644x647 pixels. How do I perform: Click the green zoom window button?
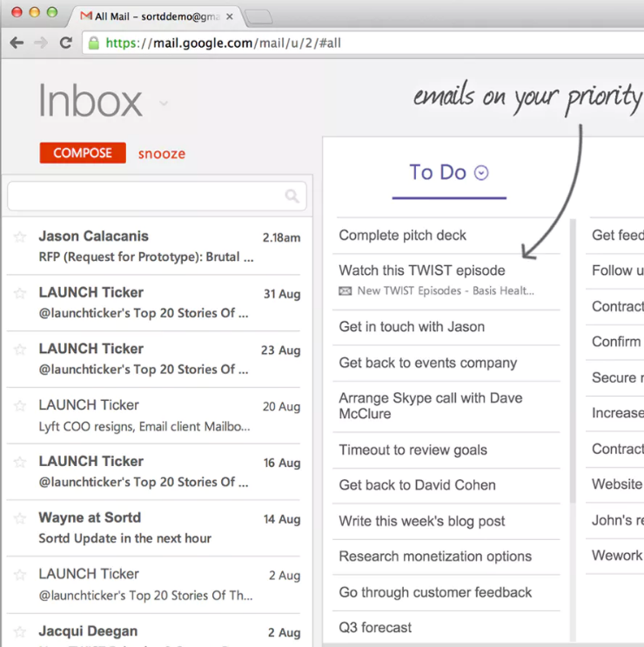pos(52,12)
